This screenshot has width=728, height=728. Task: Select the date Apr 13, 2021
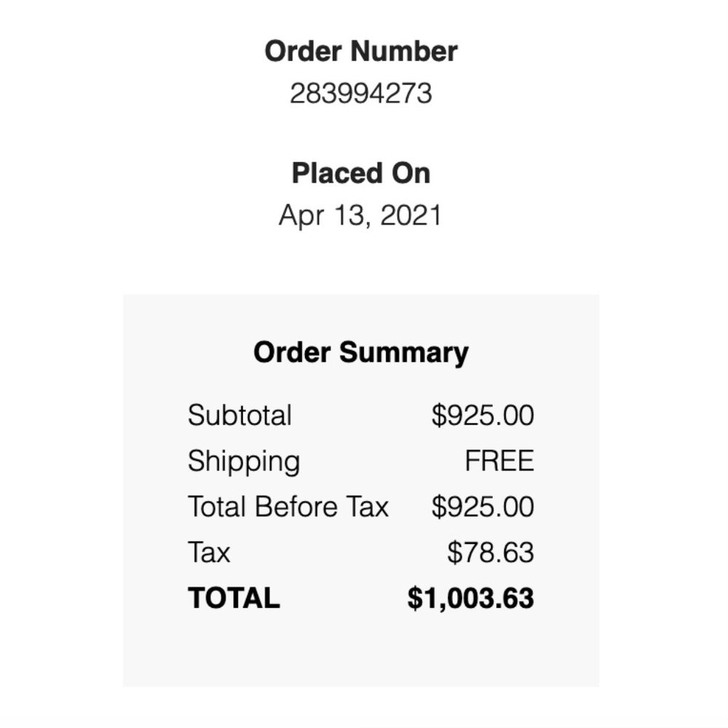(360, 216)
